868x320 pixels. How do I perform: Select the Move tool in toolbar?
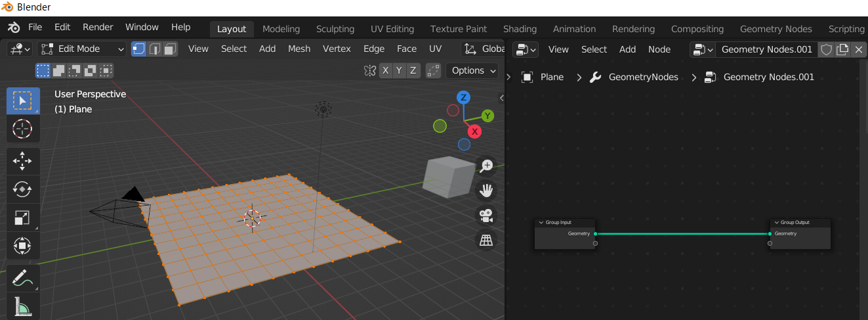(22, 160)
